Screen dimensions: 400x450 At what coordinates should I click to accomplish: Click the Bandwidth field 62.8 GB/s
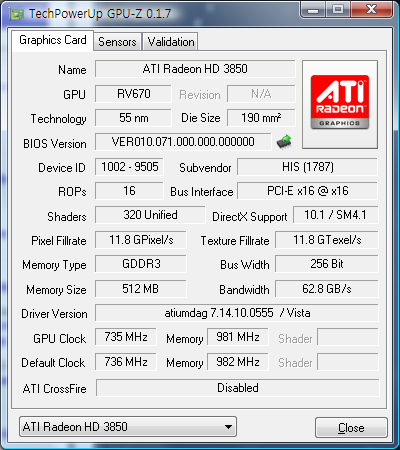(327, 289)
